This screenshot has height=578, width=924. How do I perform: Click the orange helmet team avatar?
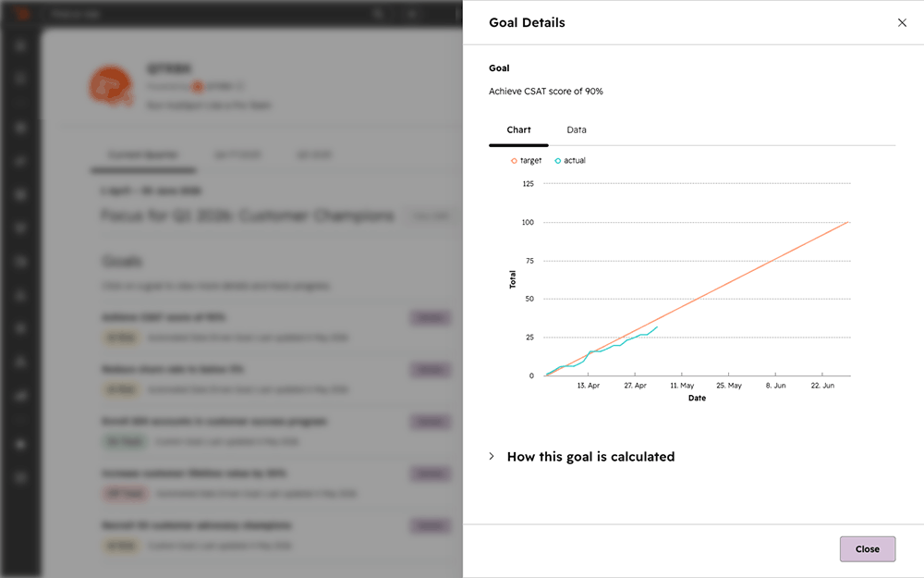pyautogui.click(x=111, y=86)
